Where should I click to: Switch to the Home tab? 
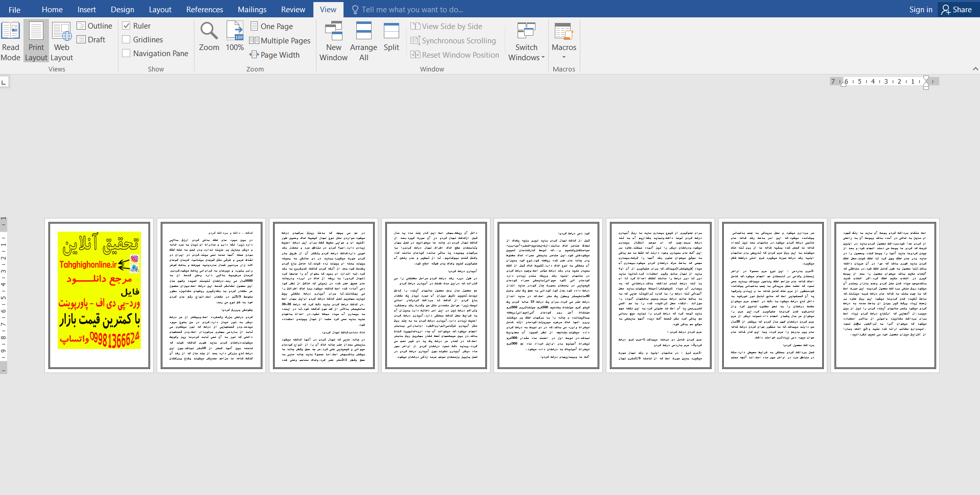52,10
